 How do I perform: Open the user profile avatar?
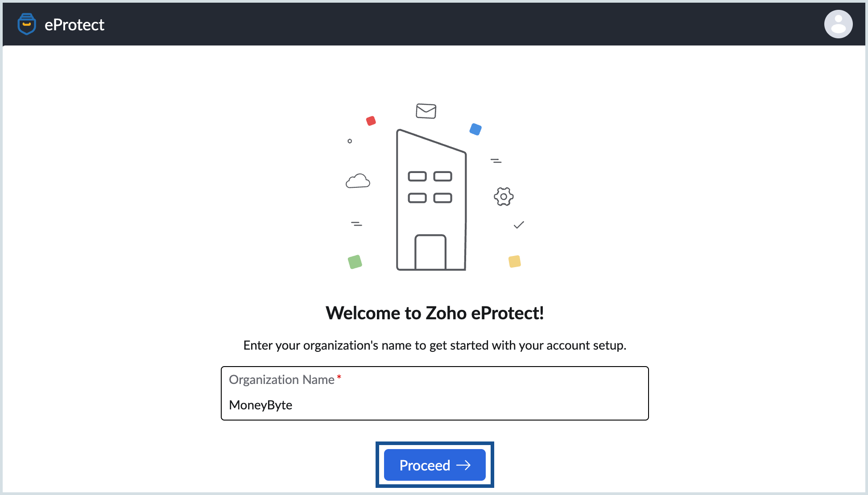838,24
